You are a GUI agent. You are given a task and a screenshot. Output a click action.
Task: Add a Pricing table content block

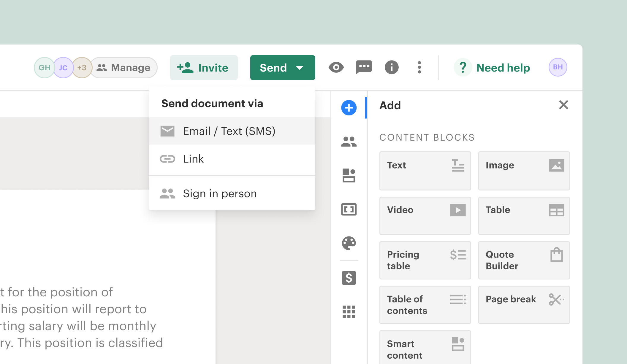point(425,260)
